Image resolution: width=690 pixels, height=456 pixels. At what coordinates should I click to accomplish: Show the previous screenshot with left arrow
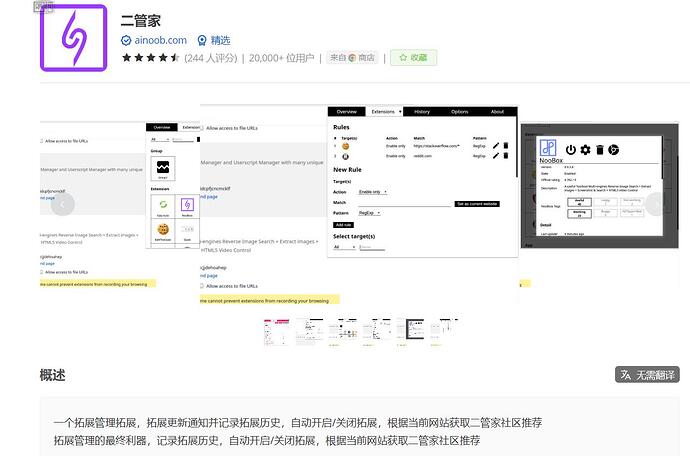[x=62, y=203]
